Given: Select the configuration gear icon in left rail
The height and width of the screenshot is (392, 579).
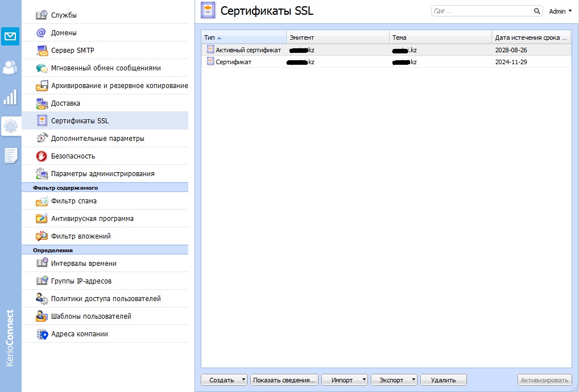Looking at the screenshot, I should (x=10, y=126).
